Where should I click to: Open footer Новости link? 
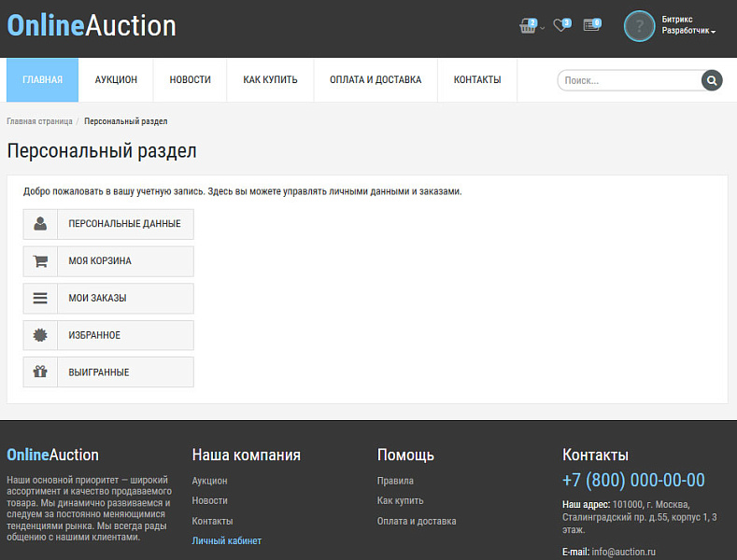[x=209, y=501]
